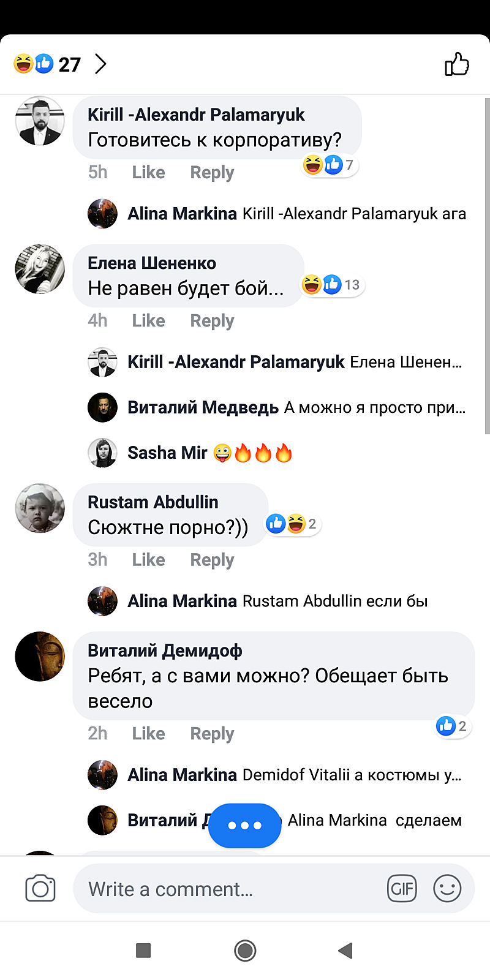Like Kirill -Alexandr Palamaryuk's comment
490x980 pixels.
(148, 173)
